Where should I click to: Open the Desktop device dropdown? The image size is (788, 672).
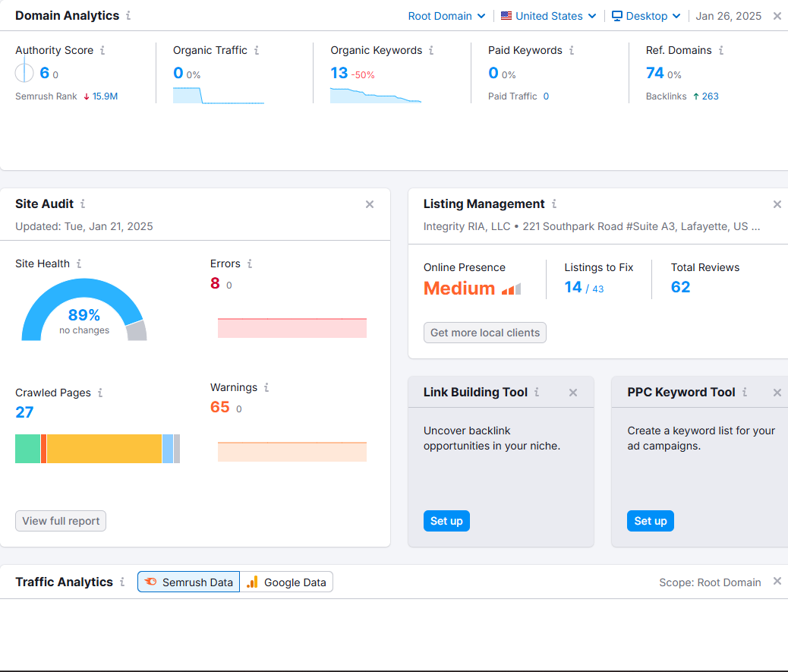(646, 16)
